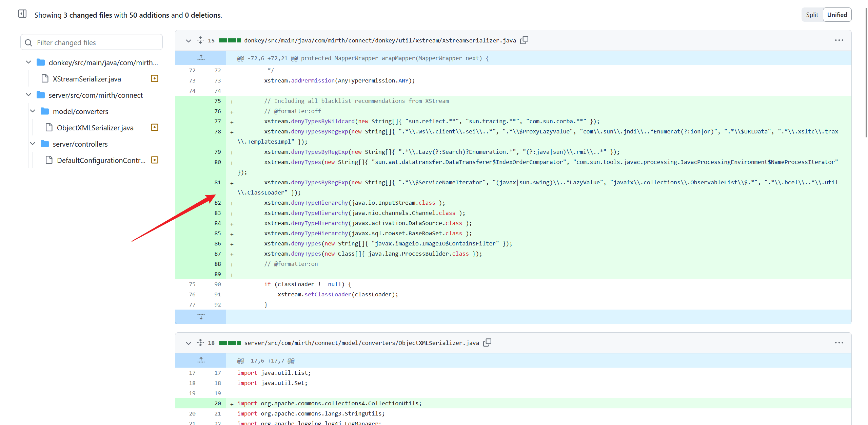Click the server/src/com/mirth/connect folder icon
Image resolution: width=868 pixels, height=425 pixels.
click(41, 95)
